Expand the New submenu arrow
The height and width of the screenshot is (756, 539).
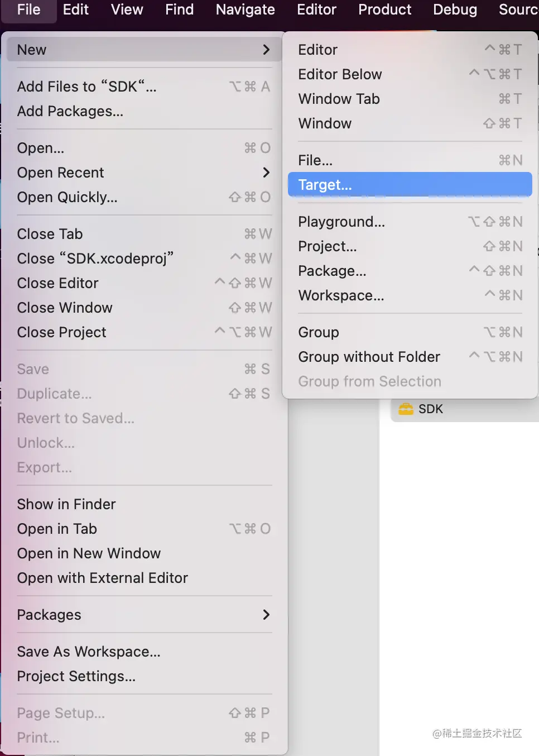click(x=266, y=50)
